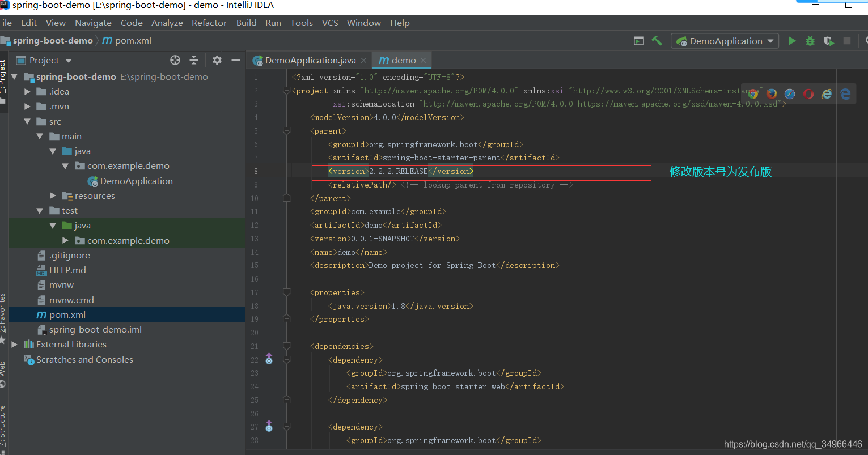
Task: Open pom.xml in Internet Explorer
Action: 827,94
